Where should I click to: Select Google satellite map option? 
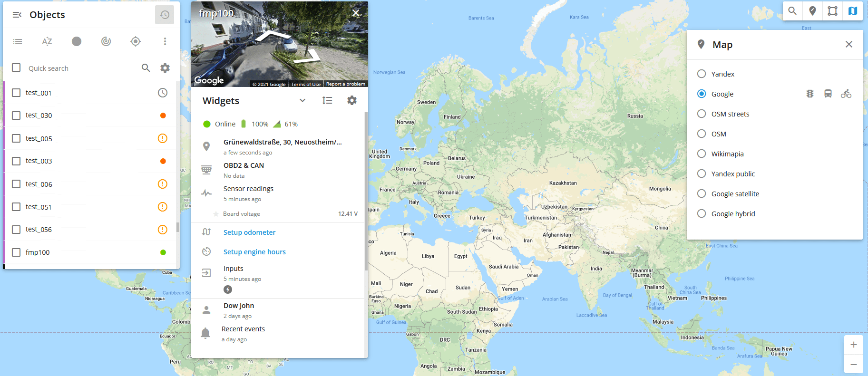click(x=702, y=193)
